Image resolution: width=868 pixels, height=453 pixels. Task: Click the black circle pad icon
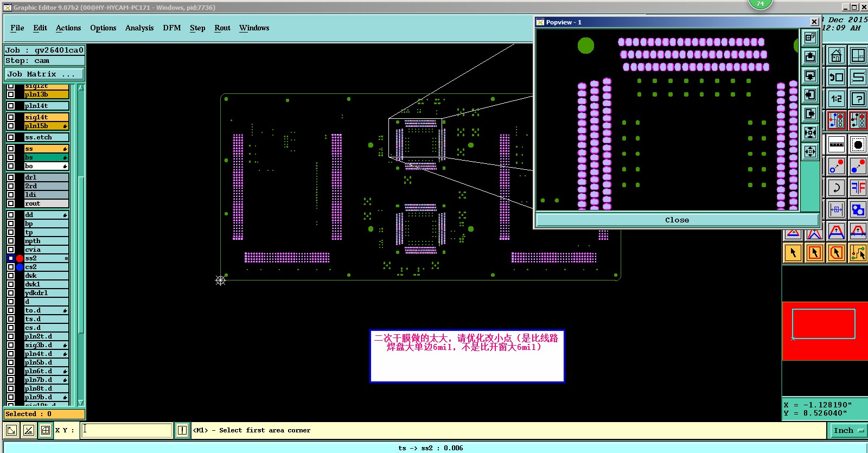(858, 144)
